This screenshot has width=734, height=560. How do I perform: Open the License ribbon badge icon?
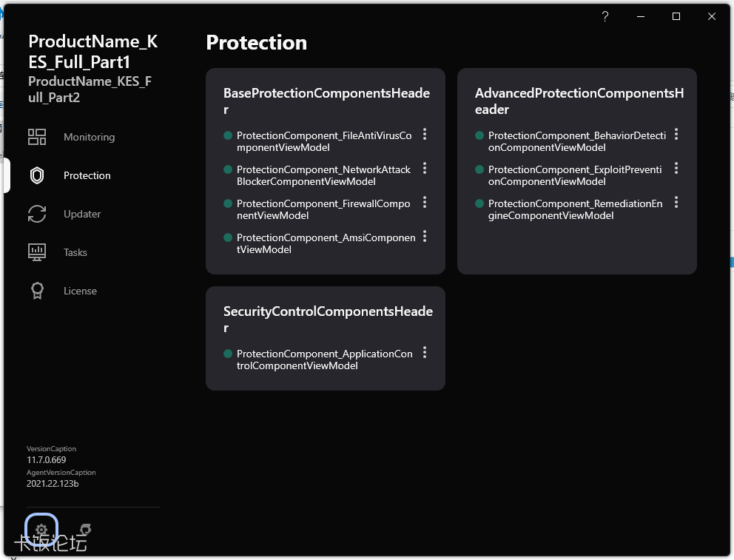[37, 291]
